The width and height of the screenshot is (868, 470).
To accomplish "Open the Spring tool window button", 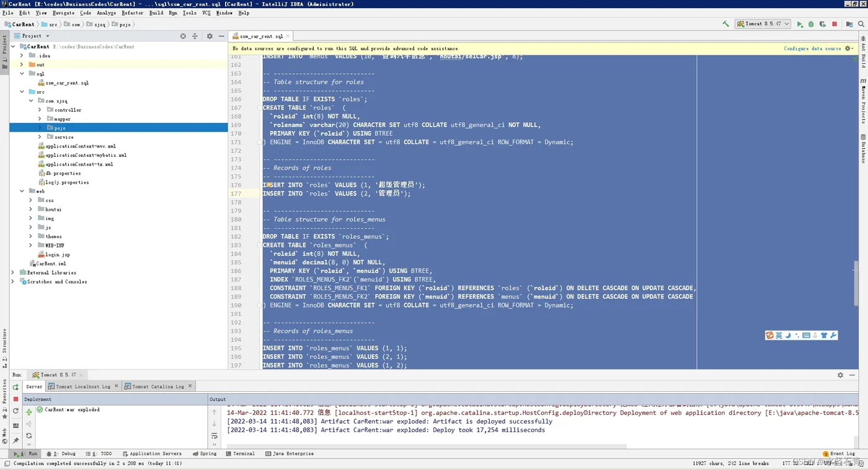I will pyautogui.click(x=205, y=454).
